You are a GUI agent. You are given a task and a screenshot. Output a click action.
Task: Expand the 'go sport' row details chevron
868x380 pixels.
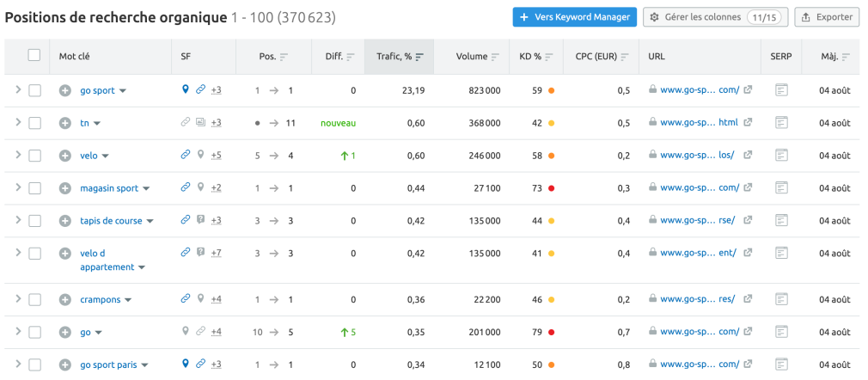[18, 89]
